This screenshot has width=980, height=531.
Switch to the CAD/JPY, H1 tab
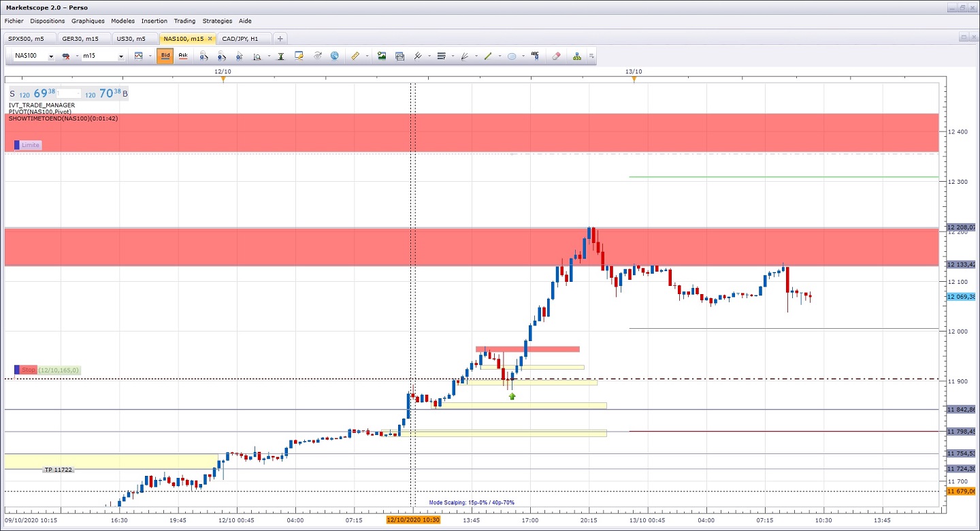pos(244,39)
